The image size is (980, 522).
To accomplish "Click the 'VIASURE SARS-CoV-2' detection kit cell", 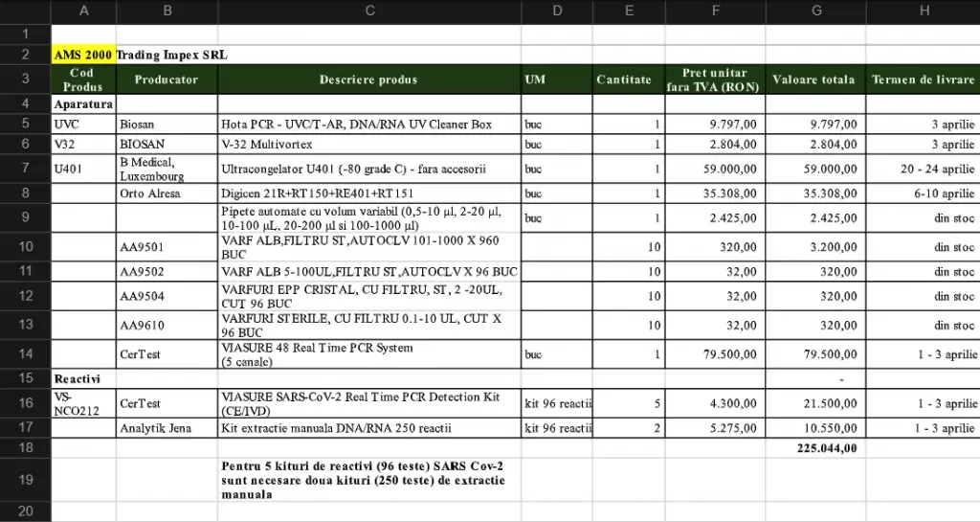I will [369, 403].
